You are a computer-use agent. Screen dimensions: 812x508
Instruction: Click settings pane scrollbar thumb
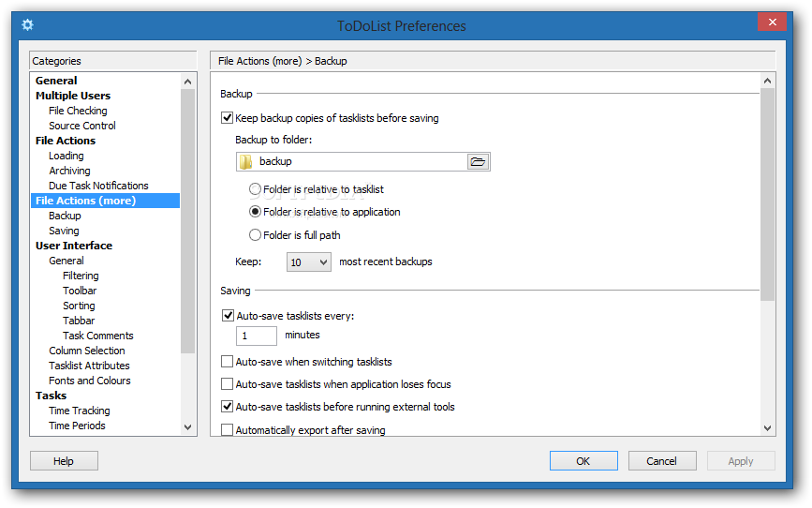[x=767, y=194]
